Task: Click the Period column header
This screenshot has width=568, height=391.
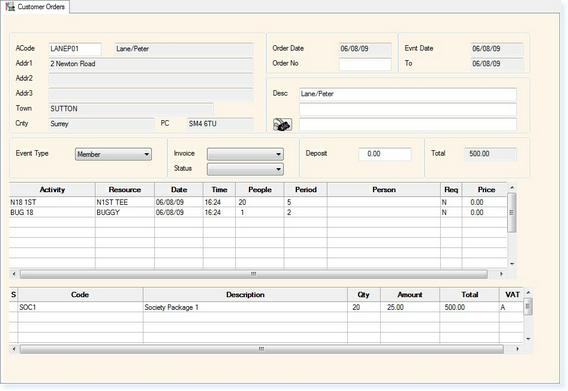Action: coord(306,190)
